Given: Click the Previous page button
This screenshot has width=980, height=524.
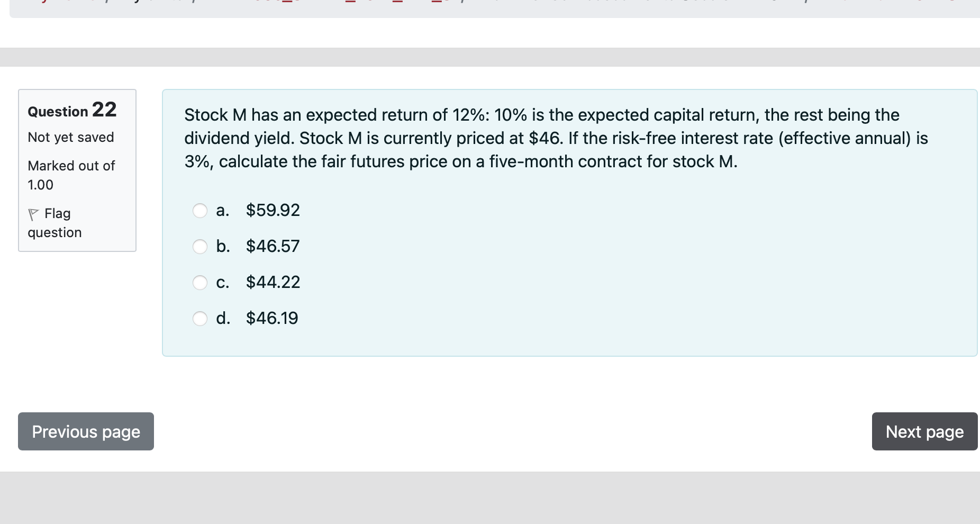Looking at the screenshot, I should click(85, 431).
